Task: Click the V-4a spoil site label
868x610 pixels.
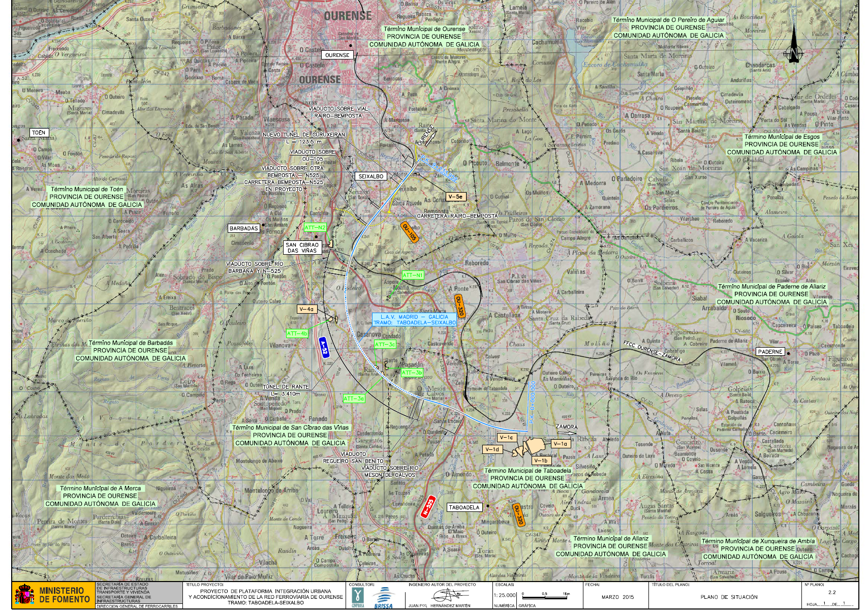Action: point(306,309)
